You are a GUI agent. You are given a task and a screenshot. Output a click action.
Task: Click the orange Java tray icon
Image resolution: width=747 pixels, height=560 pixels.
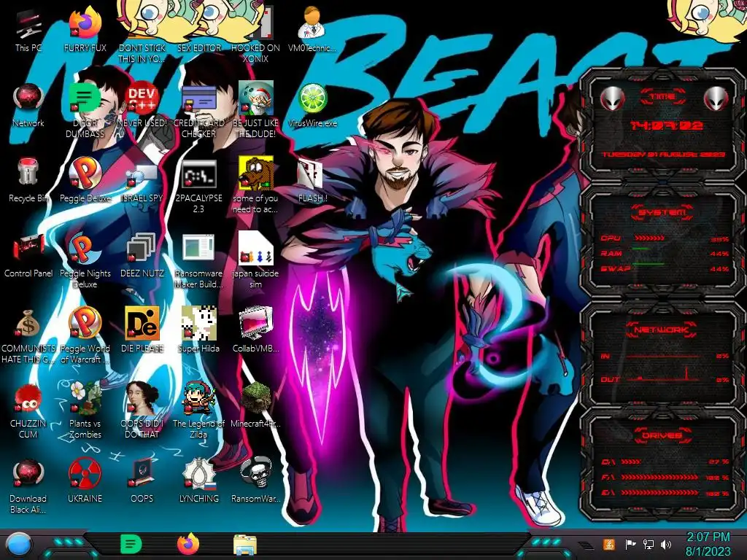click(609, 544)
